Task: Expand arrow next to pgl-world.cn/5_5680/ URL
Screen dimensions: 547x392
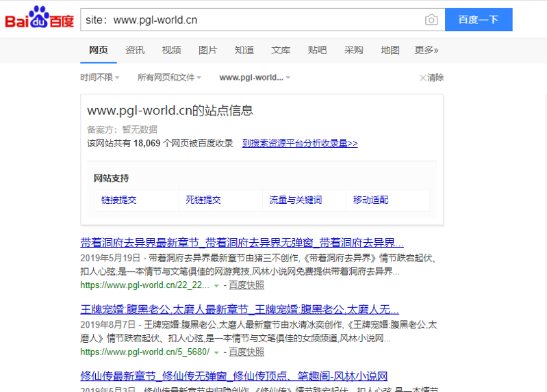Action: pyautogui.click(x=216, y=352)
